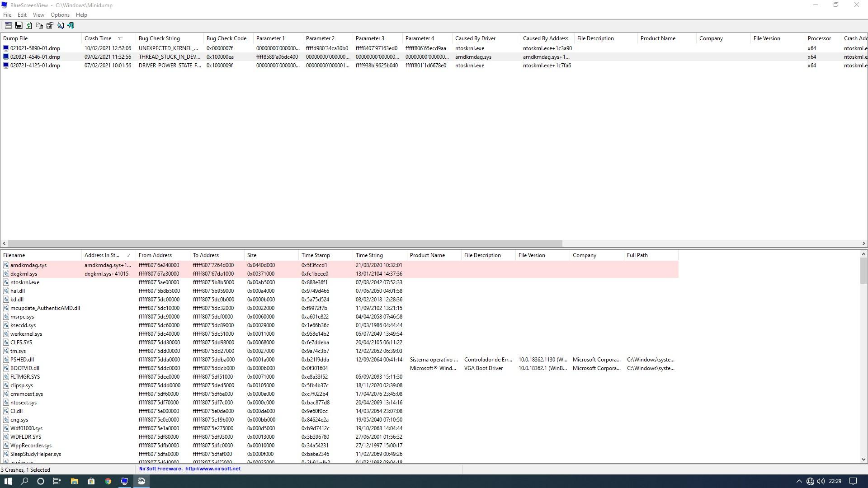This screenshot has height=488, width=868.
Task: Sort by Crash Time column header
Action: click(x=108, y=38)
